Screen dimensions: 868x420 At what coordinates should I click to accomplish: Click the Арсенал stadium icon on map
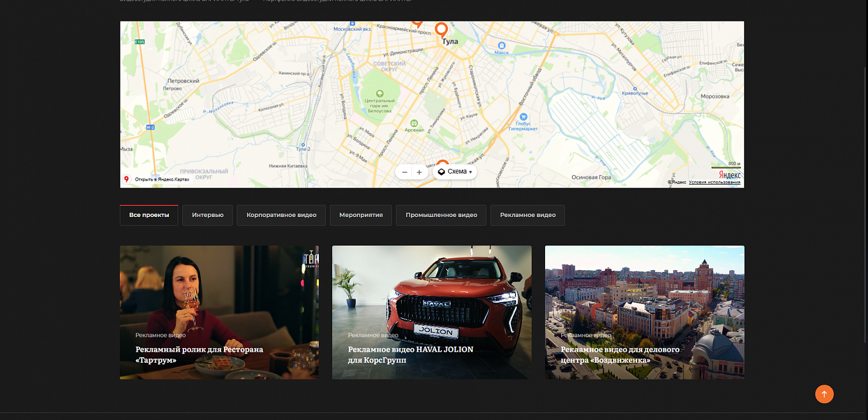[x=414, y=123]
